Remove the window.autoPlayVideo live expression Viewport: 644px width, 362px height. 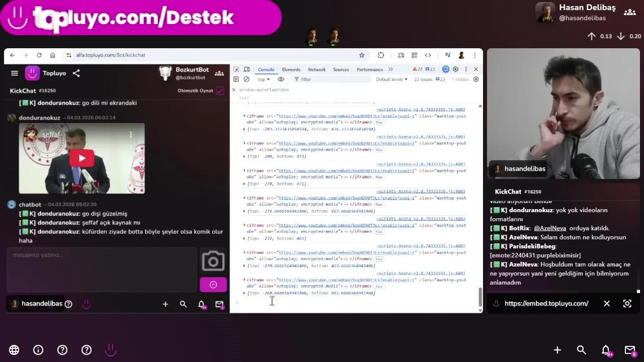[233, 89]
